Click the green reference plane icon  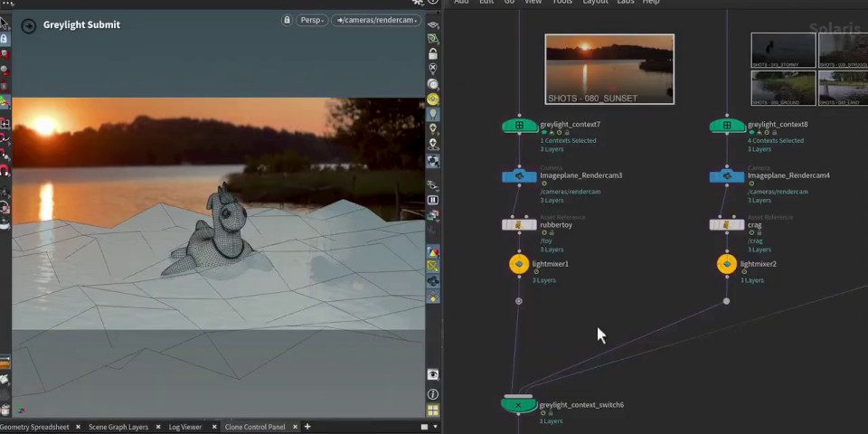433,39
